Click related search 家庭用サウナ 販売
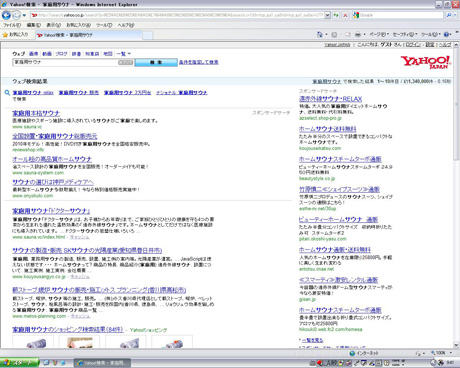Screen dimensions: 460x368 79,93
